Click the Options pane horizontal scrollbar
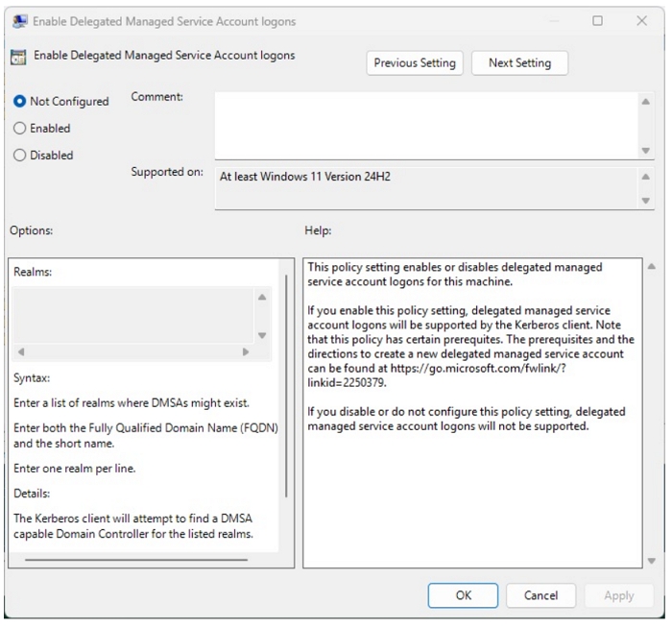The height and width of the screenshot is (628, 672). tap(136, 560)
